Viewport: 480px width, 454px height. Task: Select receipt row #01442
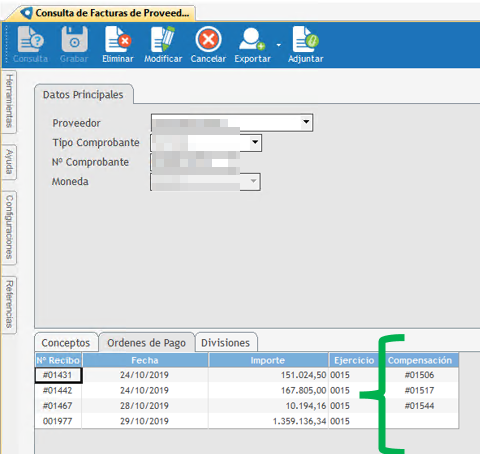coord(247,390)
